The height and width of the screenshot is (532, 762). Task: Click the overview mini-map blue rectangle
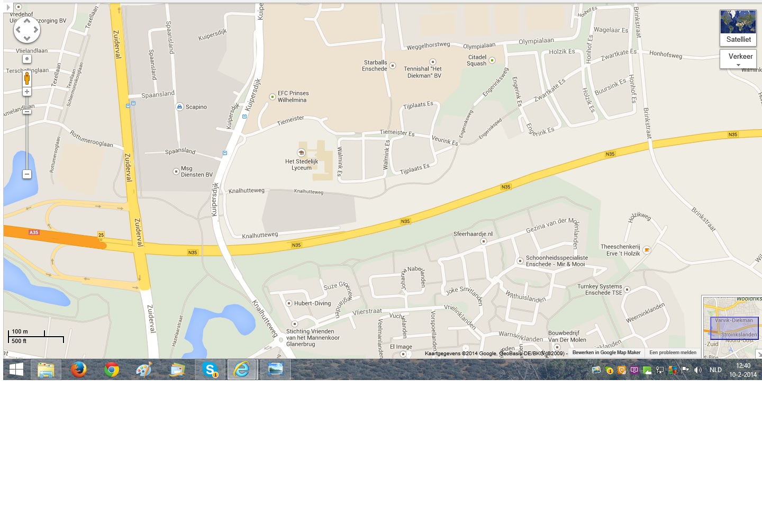[x=734, y=328]
